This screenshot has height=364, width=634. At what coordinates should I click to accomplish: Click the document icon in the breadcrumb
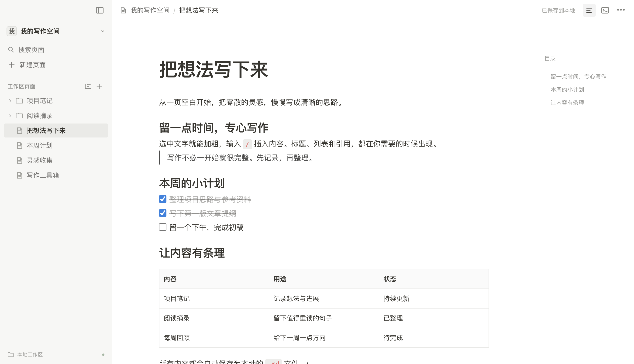click(x=123, y=10)
